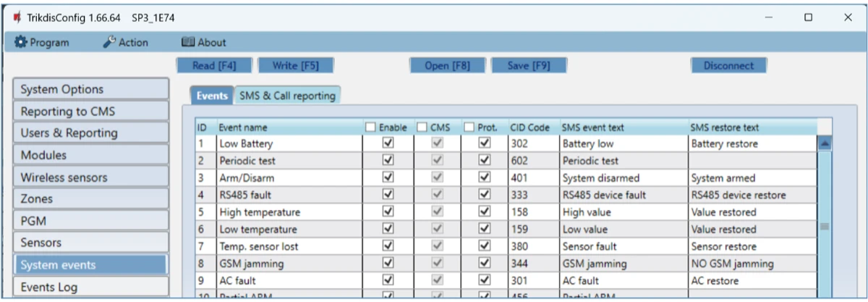Image resolution: width=868 pixels, height=302 pixels.
Task: Click the TrikdisConfig app icon in title bar
Action: [16, 17]
